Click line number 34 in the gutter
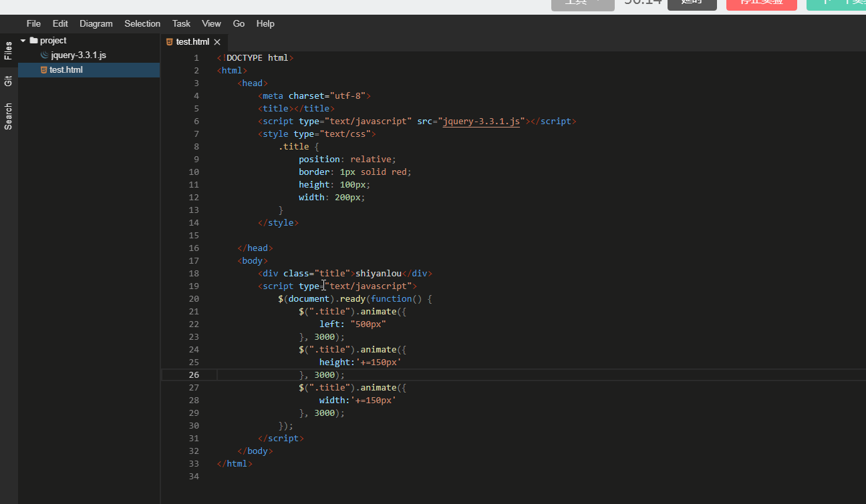The height and width of the screenshot is (504, 866). [194, 477]
